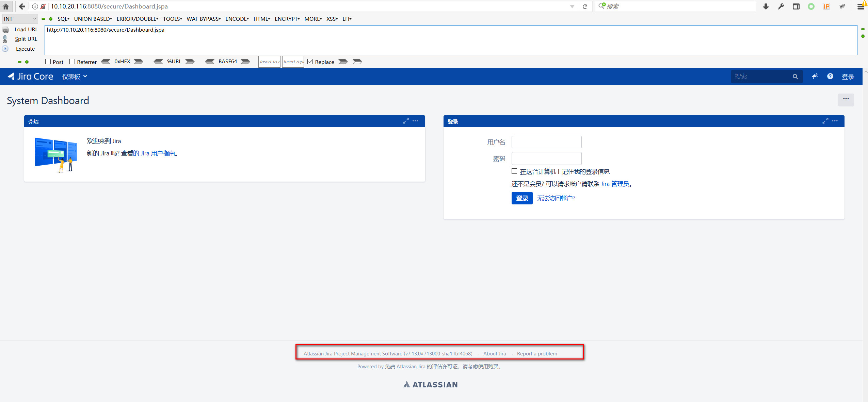
Task: Open the About Jira footer link
Action: point(494,353)
